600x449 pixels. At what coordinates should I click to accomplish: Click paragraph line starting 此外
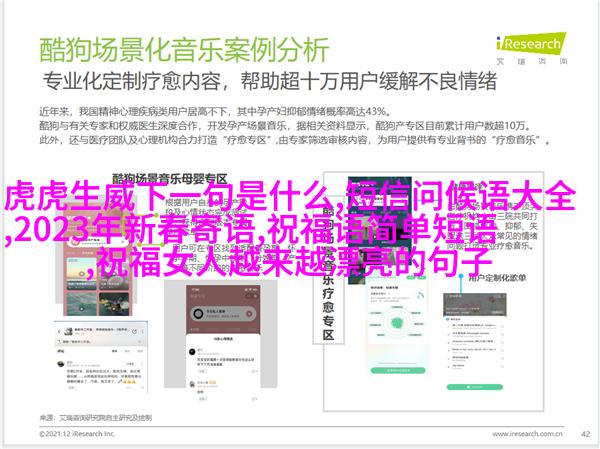295,140
